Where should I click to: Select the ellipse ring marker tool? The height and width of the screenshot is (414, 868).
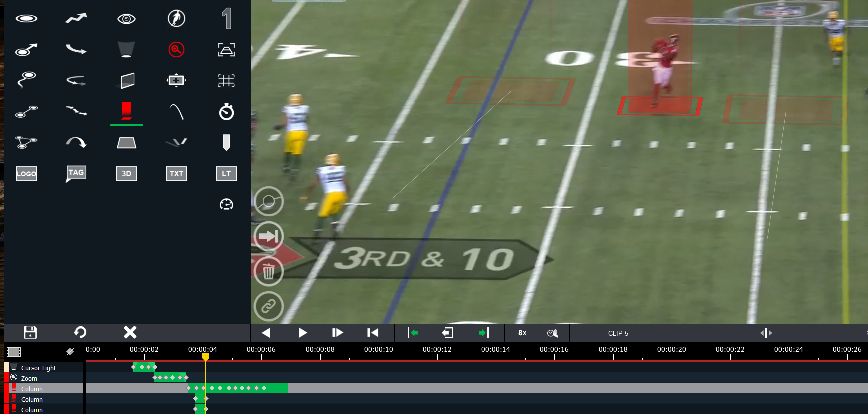pos(26,19)
